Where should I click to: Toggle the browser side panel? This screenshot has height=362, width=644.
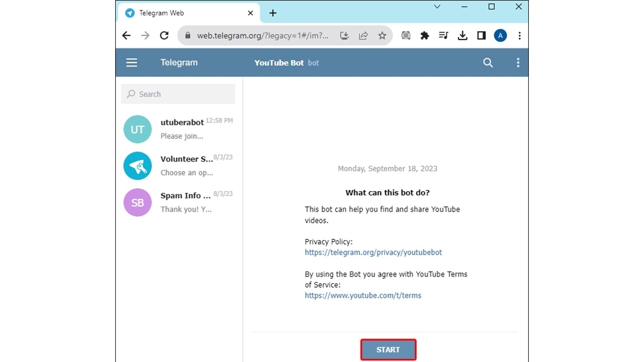[481, 35]
